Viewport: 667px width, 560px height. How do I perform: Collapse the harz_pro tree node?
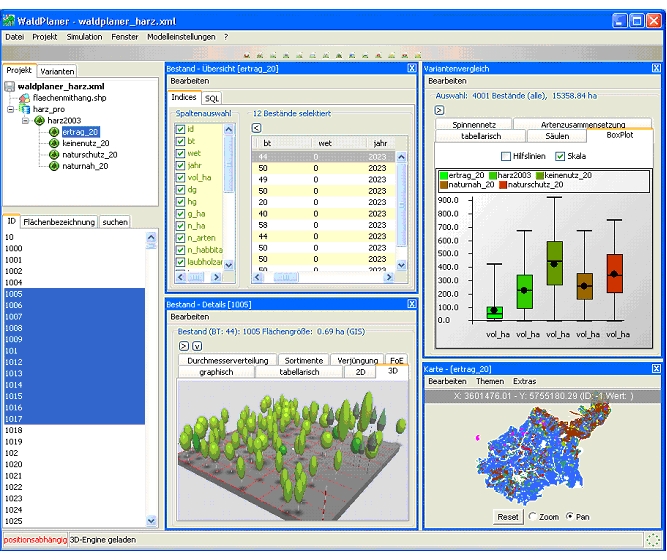coord(12,110)
